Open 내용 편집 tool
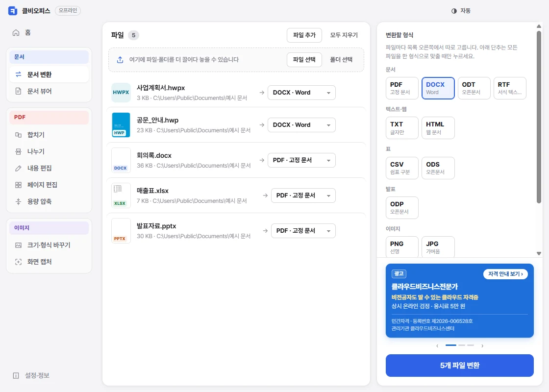The width and height of the screenshot is (549, 392). tap(49, 169)
